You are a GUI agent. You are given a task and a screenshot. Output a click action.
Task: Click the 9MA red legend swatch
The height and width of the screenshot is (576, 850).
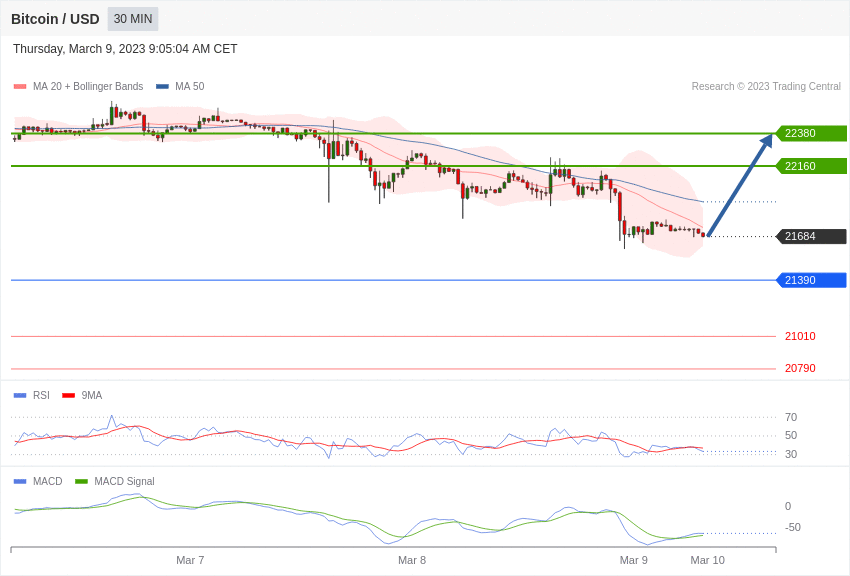click(x=69, y=396)
